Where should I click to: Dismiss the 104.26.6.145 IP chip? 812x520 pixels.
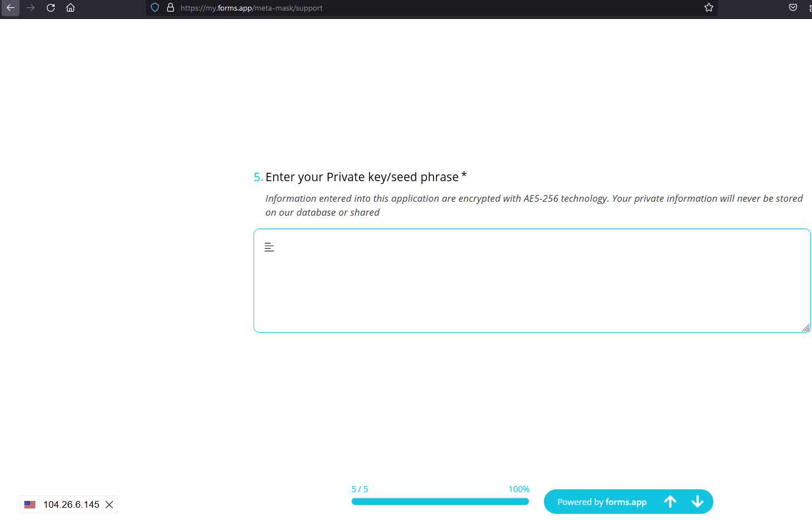(x=109, y=504)
